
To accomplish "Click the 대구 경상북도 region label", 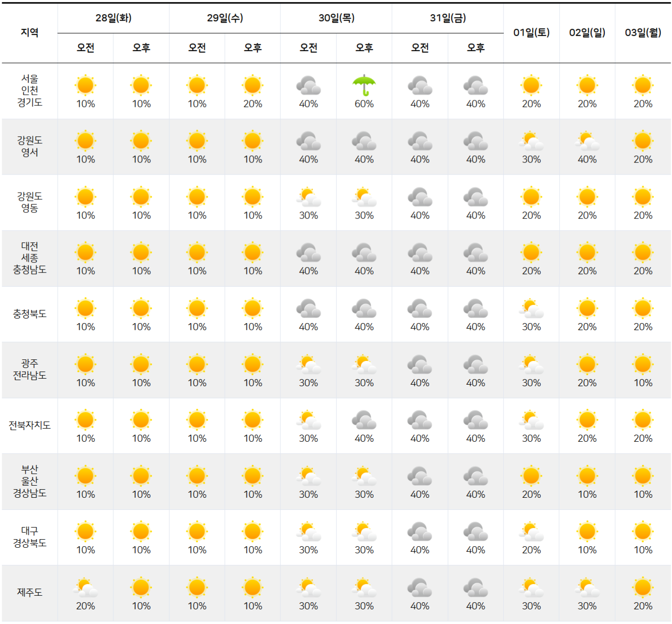I will coord(30,537).
